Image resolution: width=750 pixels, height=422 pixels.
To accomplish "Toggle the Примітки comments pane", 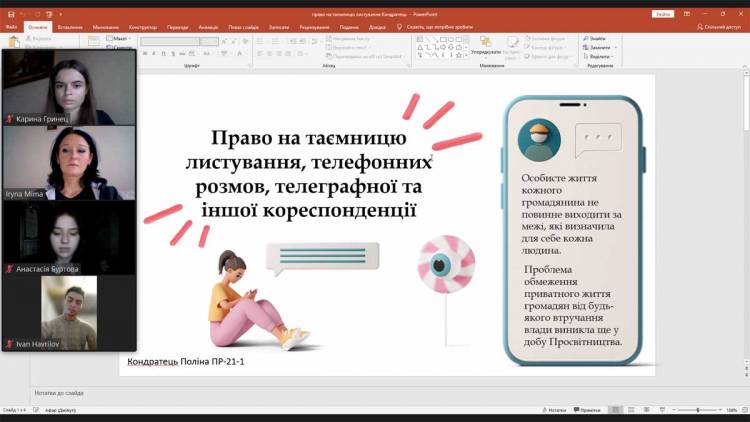I will pyautogui.click(x=587, y=410).
